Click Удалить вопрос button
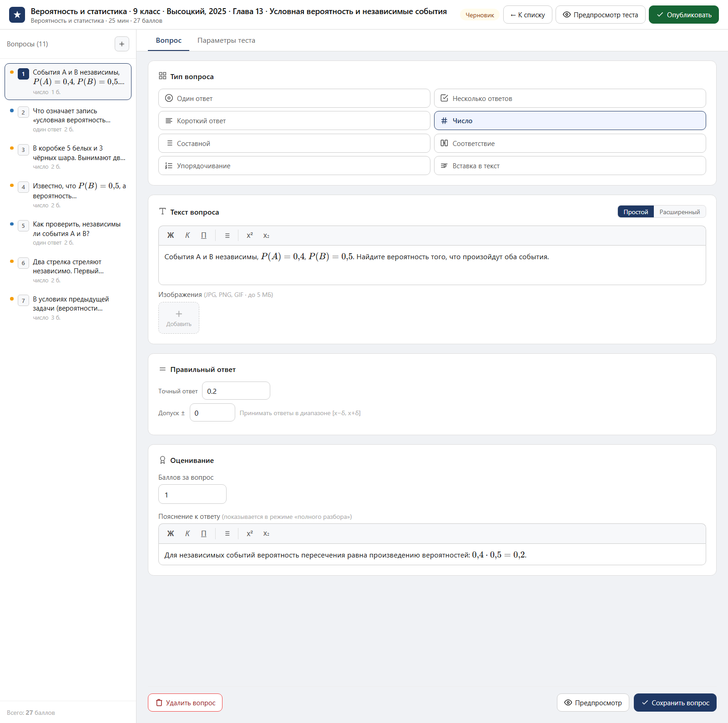The width and height of the screenshot is (728, 723). [x=185, y=703]
